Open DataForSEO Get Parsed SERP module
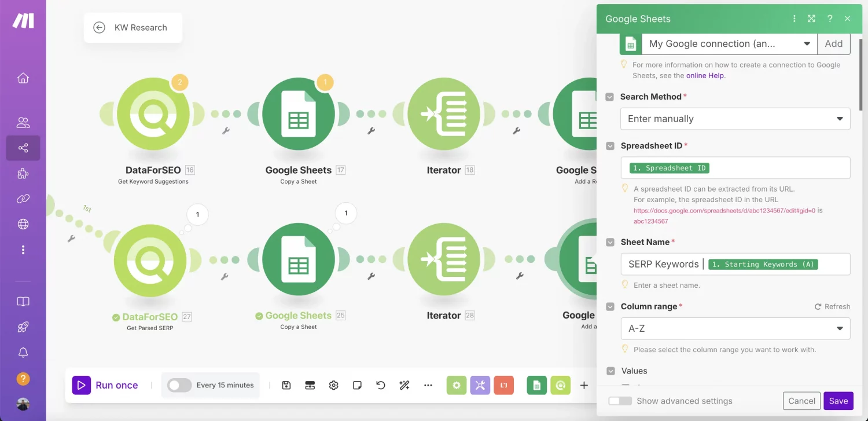868x421 pixels. click(x=150, y=259)
